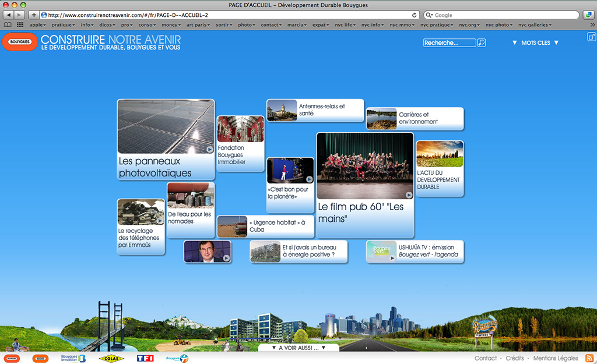Click the fullscreen icon at top right
Image resolution: width=597 pixels, height=364 pixels.
(x=591, y=37)
